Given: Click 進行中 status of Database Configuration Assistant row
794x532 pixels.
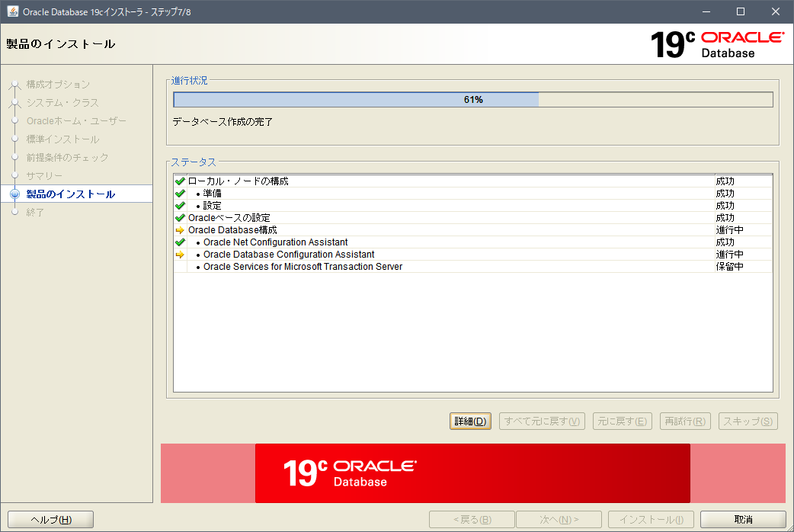Looking at the screenshot, I should 730,255.
